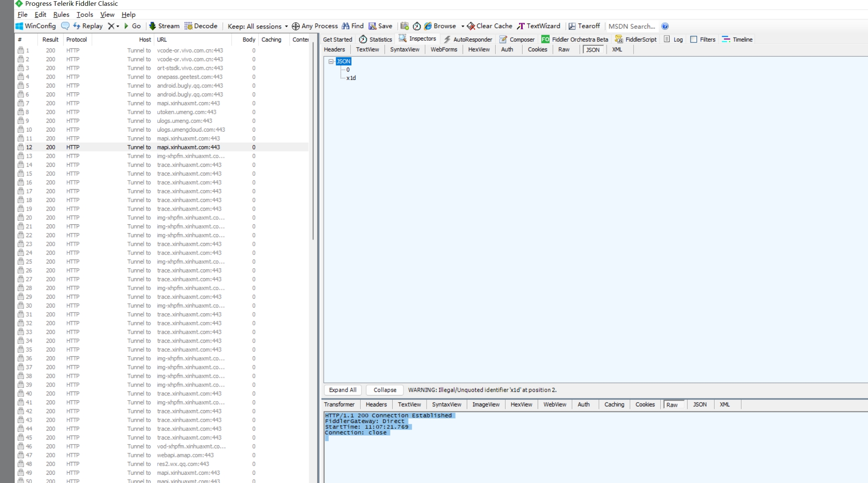Open the Browse dropdown arrow
This screenshot has height=483, width=868.
click(x=462, y=26)
